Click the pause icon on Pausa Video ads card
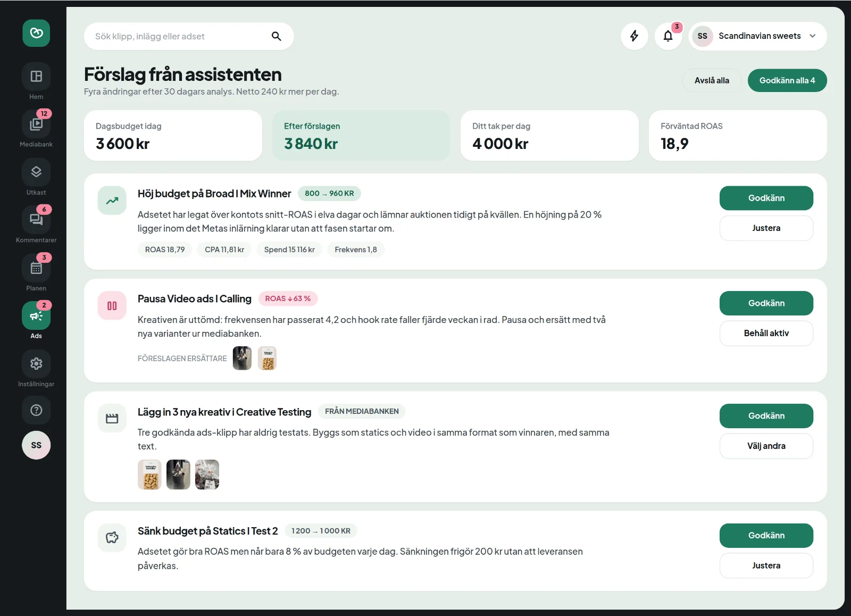The image size is (851, 616). point(112,306)
